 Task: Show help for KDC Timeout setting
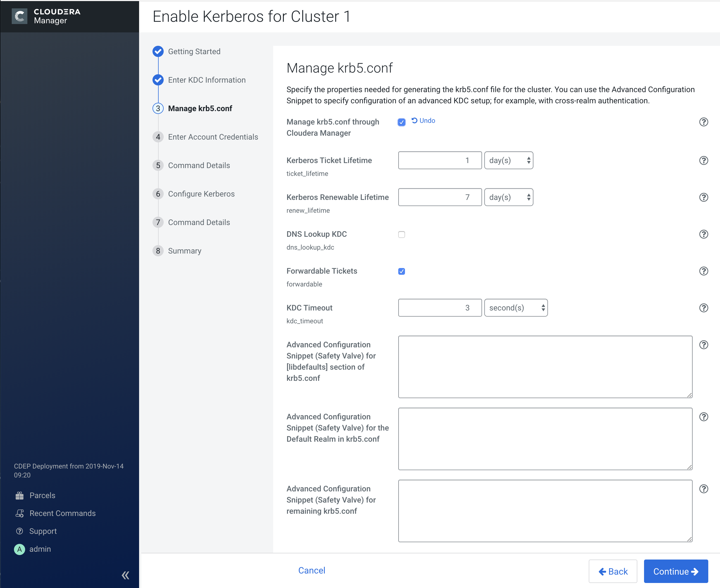(x=704, y=308)
